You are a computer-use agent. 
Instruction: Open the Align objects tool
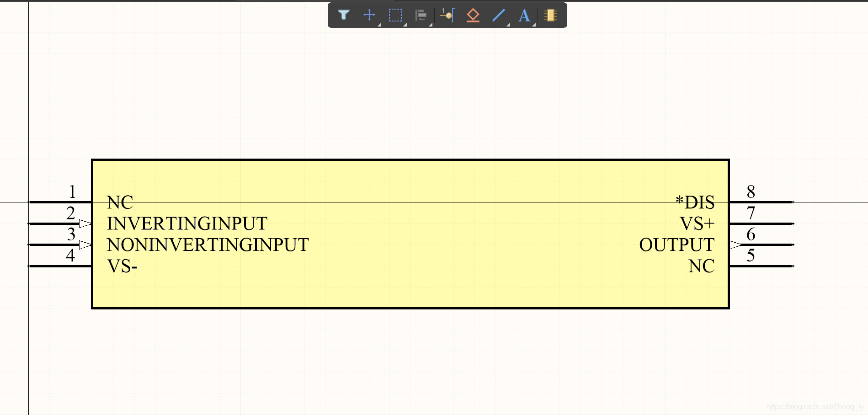421,15
